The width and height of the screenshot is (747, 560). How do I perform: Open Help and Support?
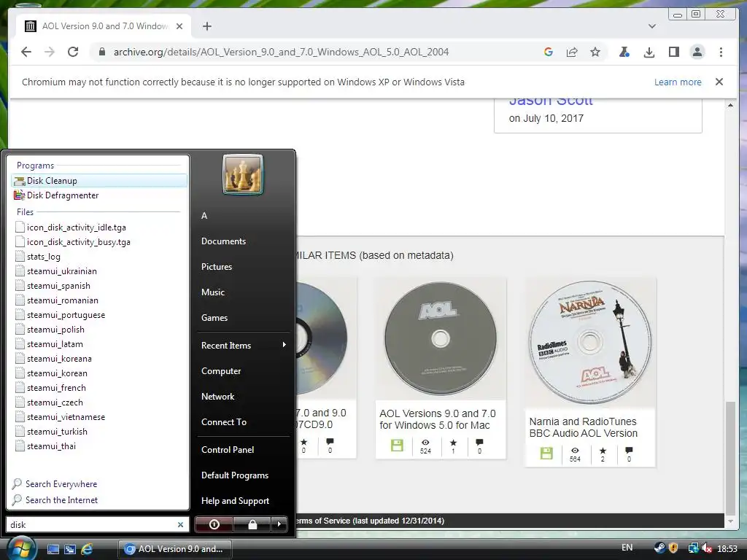236,501
